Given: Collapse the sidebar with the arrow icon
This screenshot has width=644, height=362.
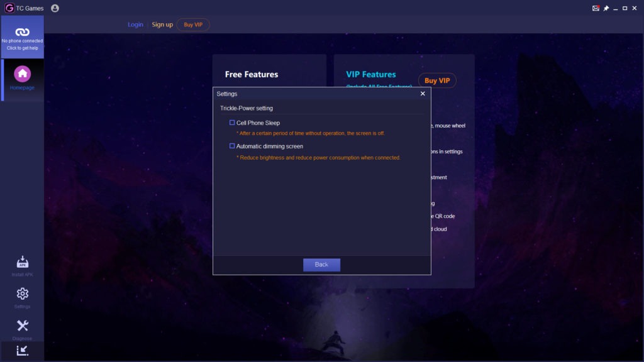Looking at the screenshot, I should [x=22, y=350].
